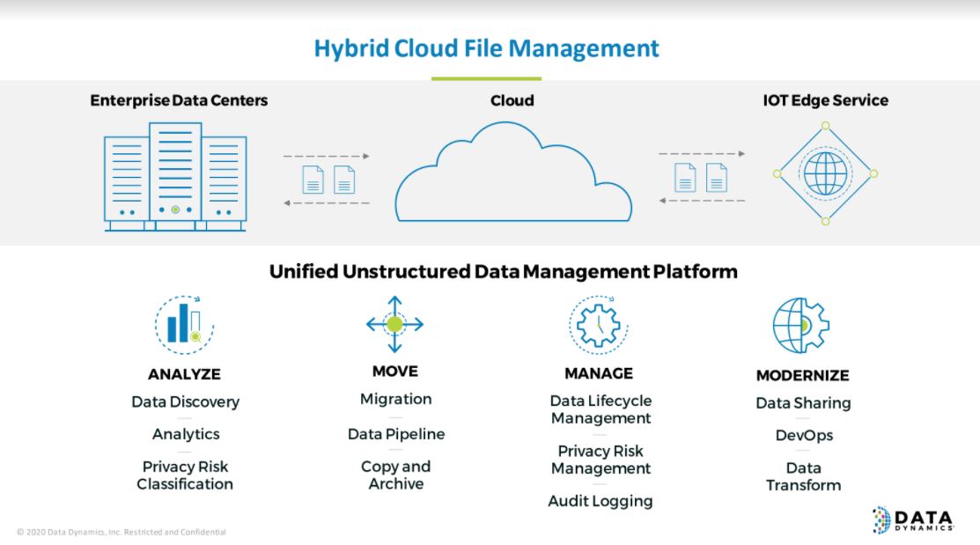Click the Data Dynamics logo
This screenshot has height=545, width=980.
click(x=913, y=520)
